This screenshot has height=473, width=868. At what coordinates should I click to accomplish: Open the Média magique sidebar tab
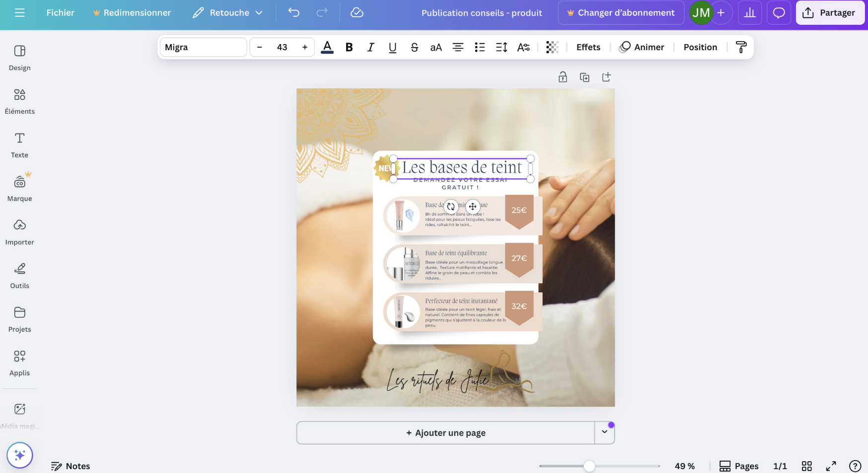coord(19,416)
